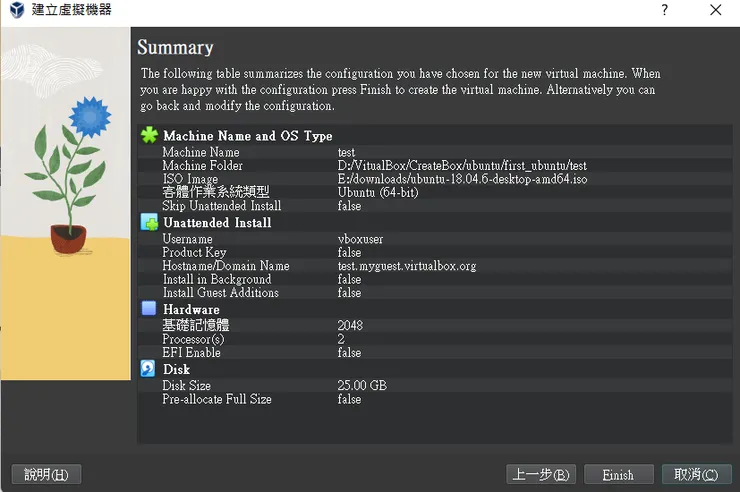The width and height of the screenshot is (740, 492).
Task: Click the Install Guest Additions label
Action: (x=221, y=292)
